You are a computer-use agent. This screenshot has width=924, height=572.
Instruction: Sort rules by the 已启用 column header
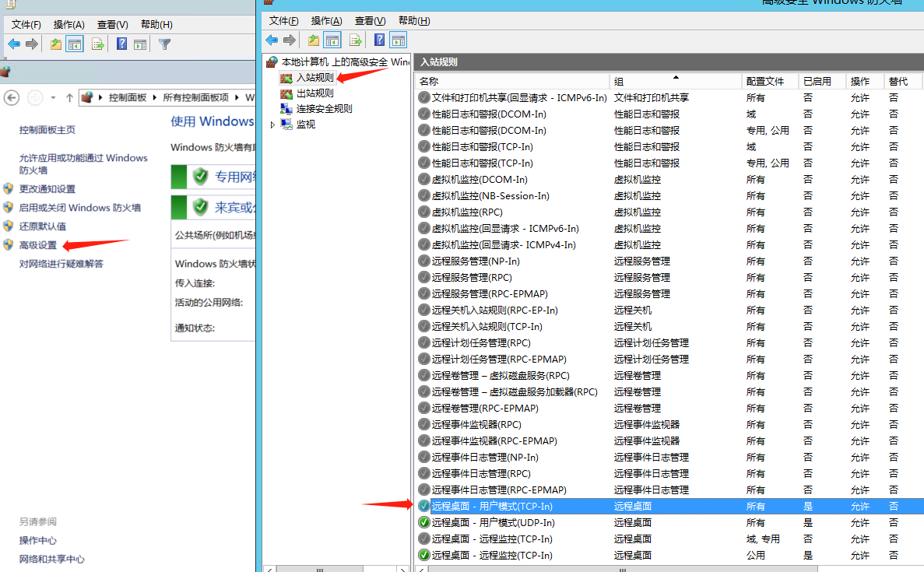point(822,81)
